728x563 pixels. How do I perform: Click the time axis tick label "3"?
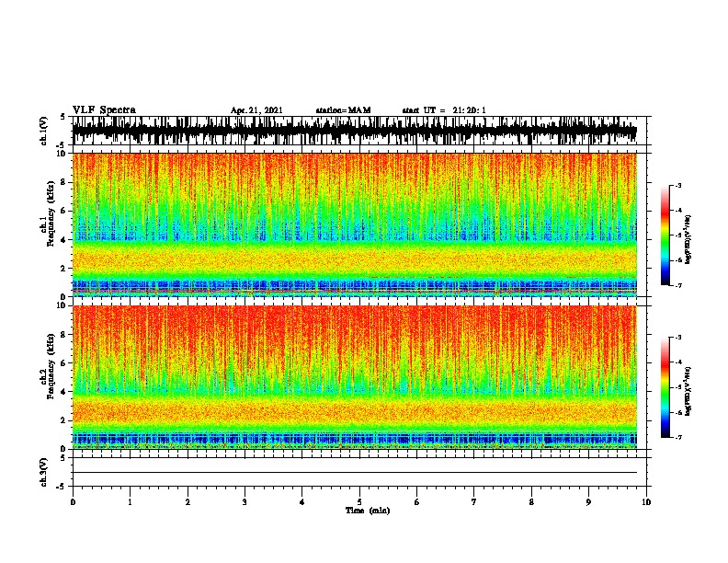point(245,502)
